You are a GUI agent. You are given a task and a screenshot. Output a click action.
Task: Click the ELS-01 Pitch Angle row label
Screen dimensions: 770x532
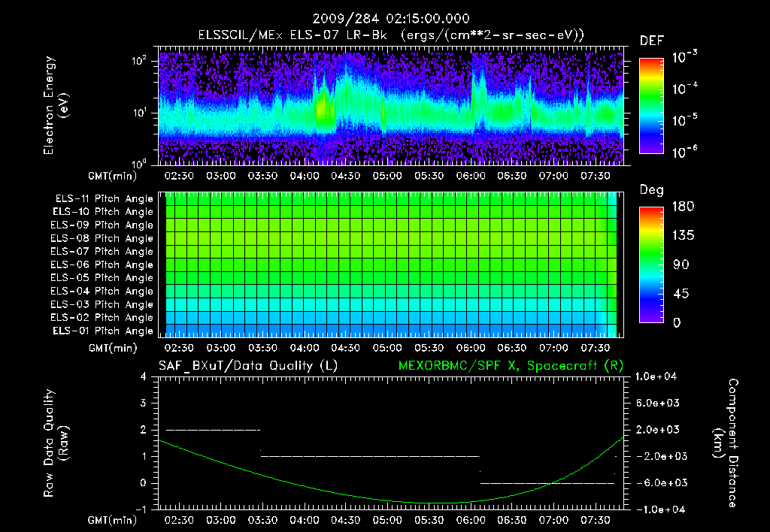tap(102, 331)
